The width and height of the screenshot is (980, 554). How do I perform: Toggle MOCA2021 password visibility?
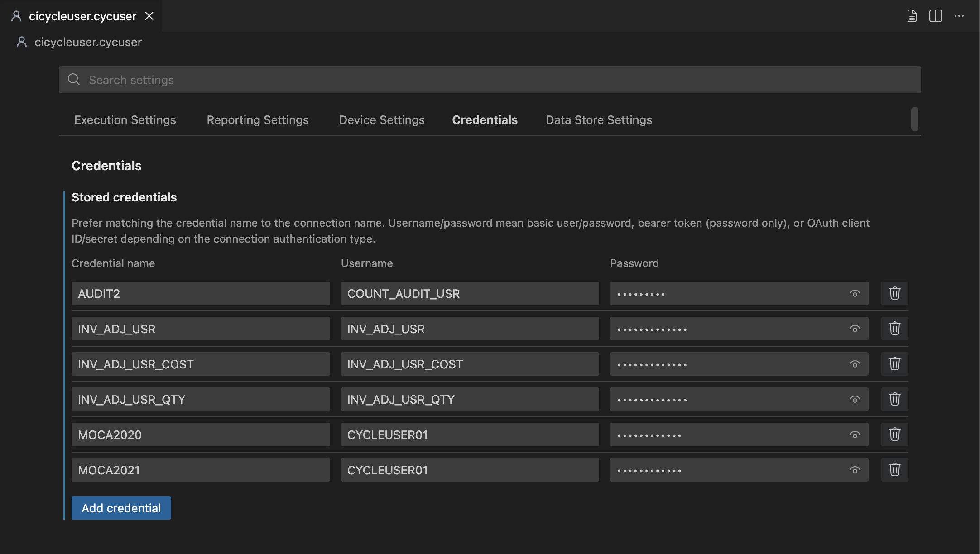pyautogui.click(x=855, y=470)
